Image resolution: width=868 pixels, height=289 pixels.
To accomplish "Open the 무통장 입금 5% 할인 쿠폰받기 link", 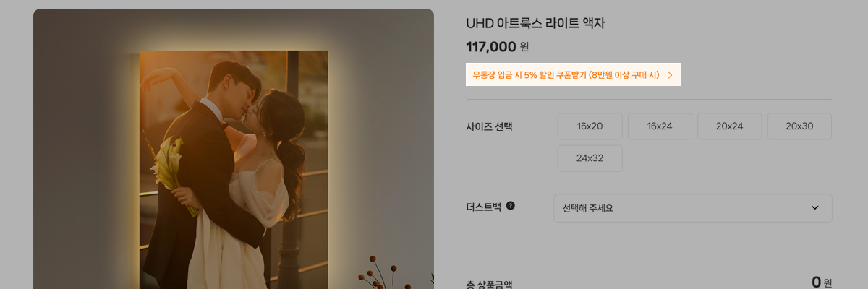I will 574,74.
